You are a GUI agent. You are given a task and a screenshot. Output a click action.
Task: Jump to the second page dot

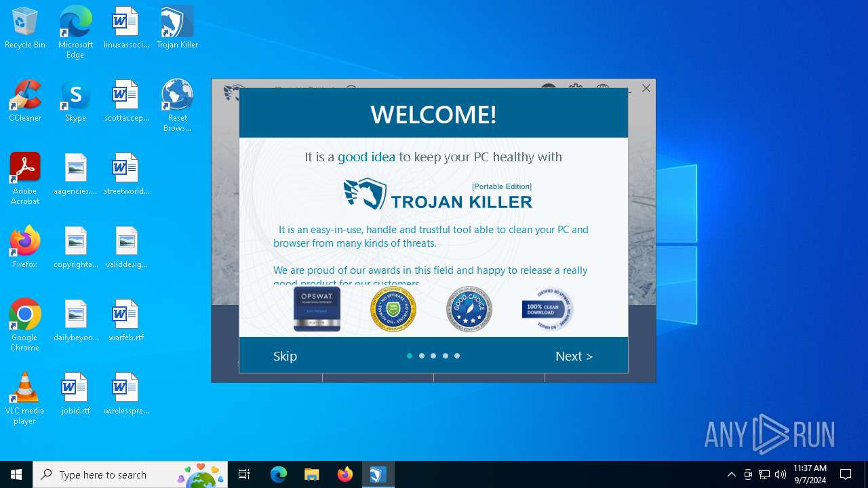tap(422, 356)
